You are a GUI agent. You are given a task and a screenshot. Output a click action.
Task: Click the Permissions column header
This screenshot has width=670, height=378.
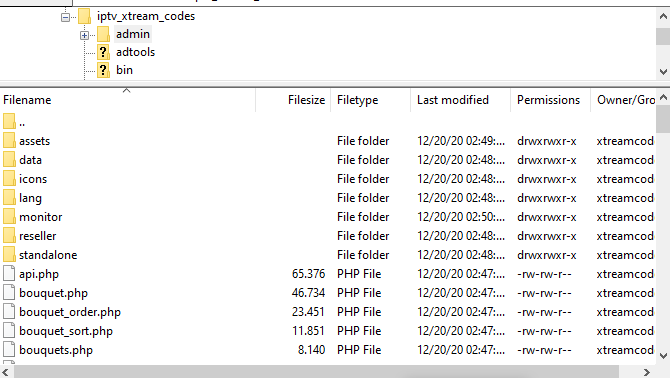pyautogui.click(x=550, y=100)
